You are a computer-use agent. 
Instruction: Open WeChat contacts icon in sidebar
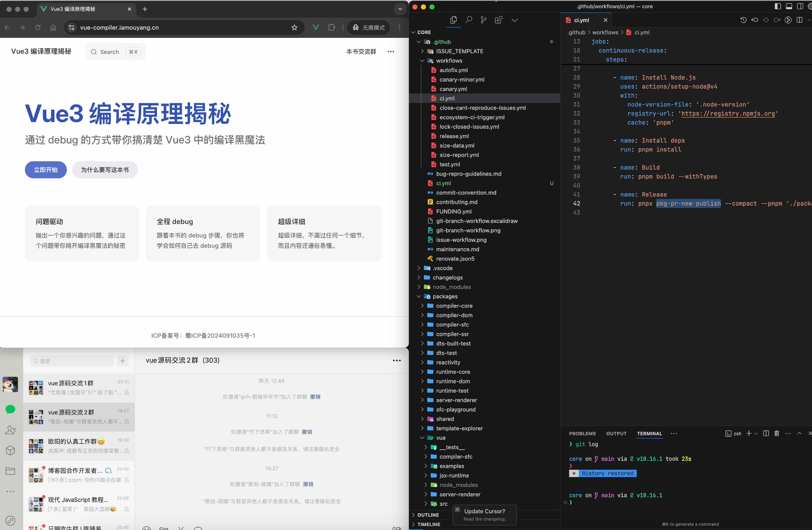(10, 430)
